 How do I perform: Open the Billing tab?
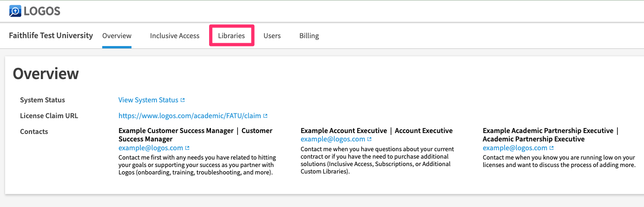(309, 36)
